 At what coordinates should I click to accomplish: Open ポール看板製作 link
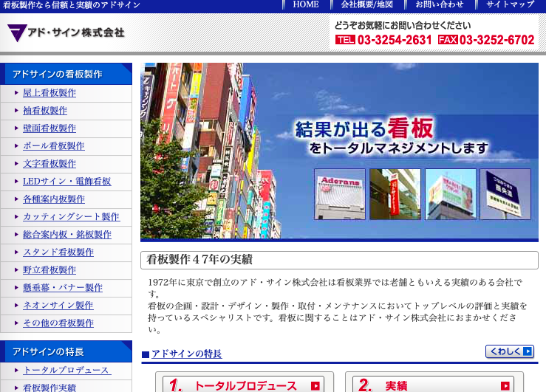click(x=54, y=146)
